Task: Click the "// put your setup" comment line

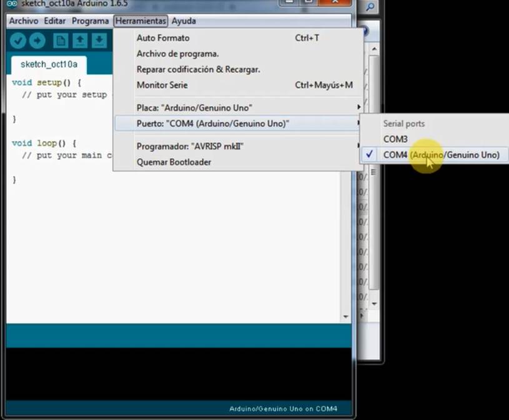Action: [x=64, y=95]
